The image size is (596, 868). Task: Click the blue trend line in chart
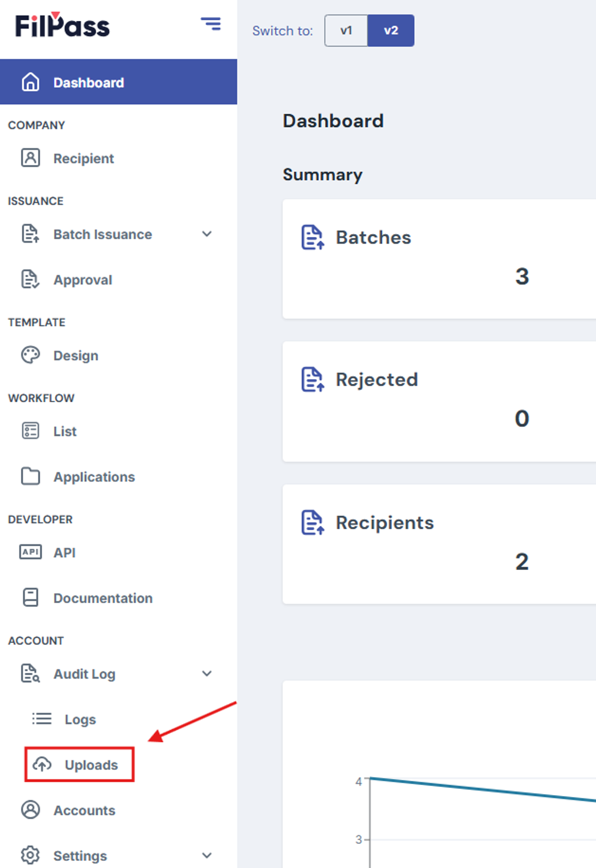click(483, 789)
